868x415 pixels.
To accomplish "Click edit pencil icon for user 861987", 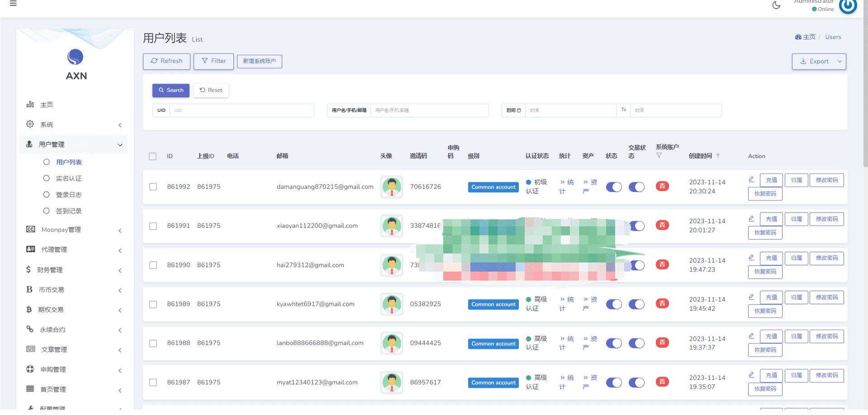I will 751,375.
